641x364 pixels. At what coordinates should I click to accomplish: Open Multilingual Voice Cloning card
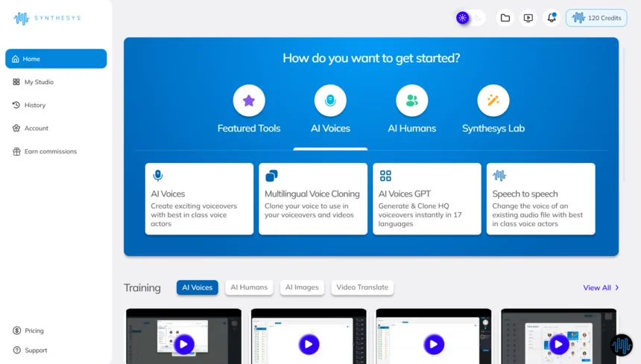tap(313, 199)
